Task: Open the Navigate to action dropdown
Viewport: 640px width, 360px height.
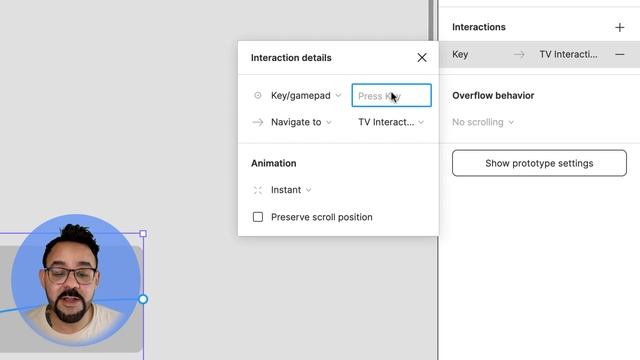Action: click(301, 122)
